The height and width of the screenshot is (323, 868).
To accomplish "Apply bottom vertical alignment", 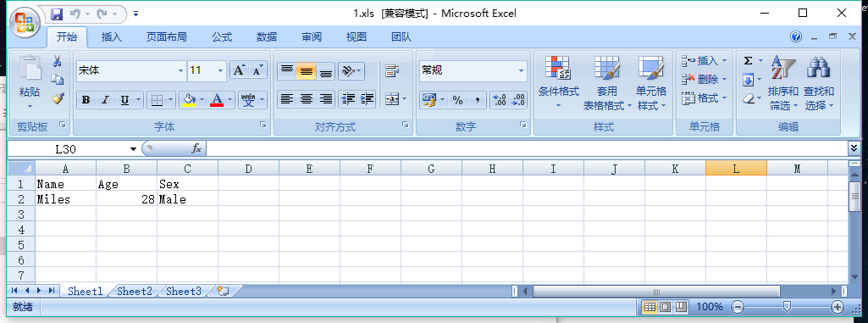I will pyautogui.click(x=326, y=71).
